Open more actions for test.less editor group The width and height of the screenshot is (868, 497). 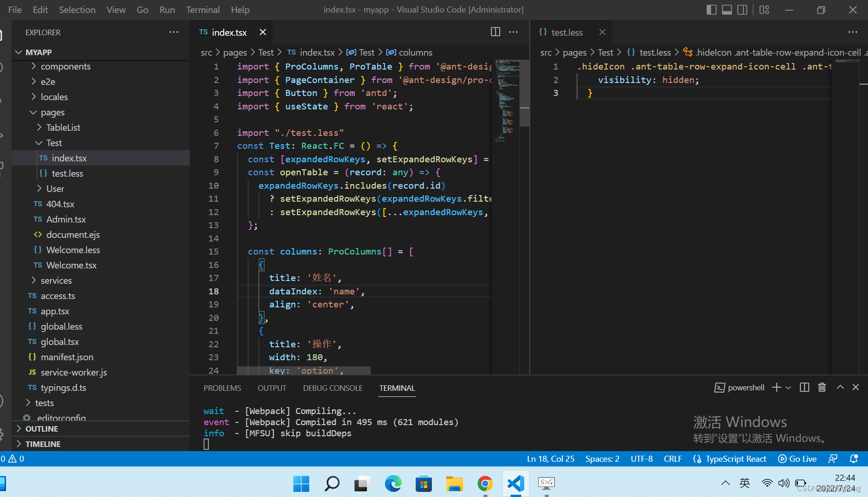[853, 32]
